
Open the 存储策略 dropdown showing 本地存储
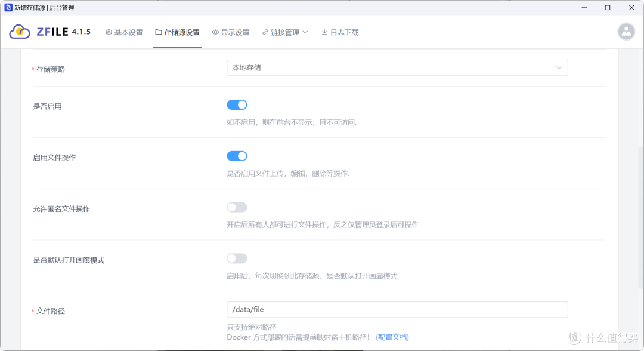point(397,68)
